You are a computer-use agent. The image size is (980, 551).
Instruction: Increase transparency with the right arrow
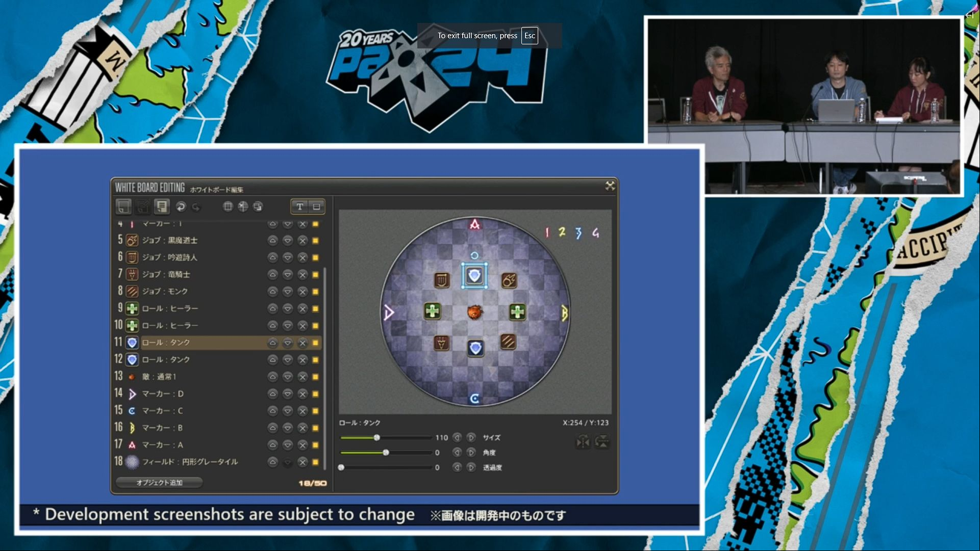[x=471, y=467]
